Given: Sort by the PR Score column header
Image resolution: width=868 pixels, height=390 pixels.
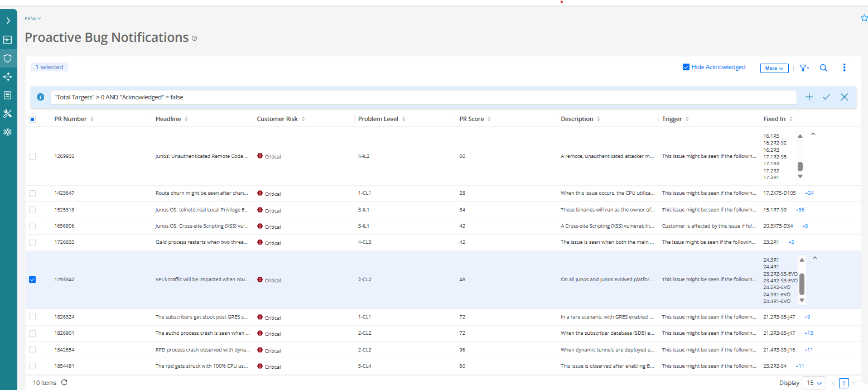Looking at the screenshot, I should coord(470,119).
